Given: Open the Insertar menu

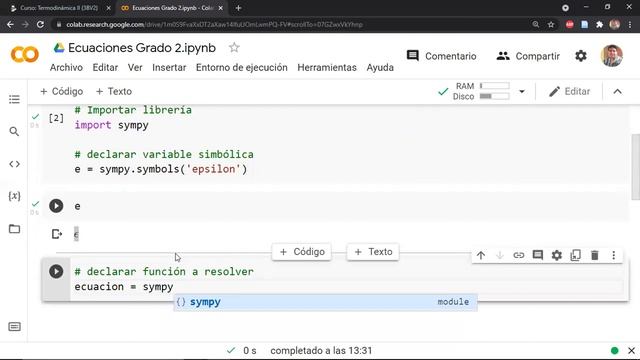Looking at the screenshot, I should [x=169, y=67].
